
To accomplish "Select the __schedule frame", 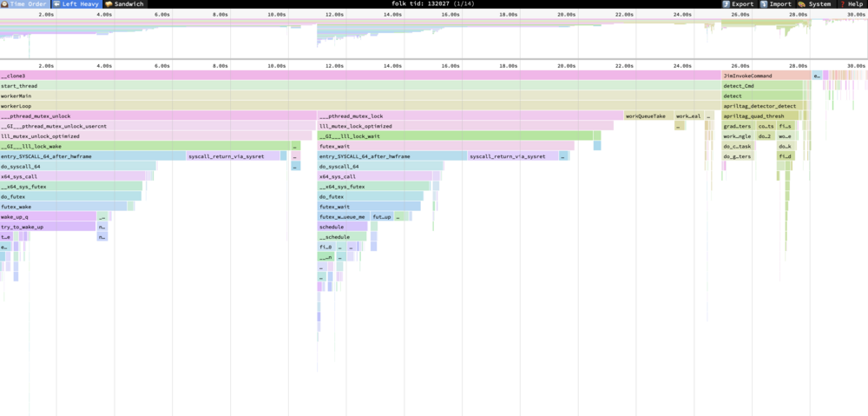I will pos(341,236).
